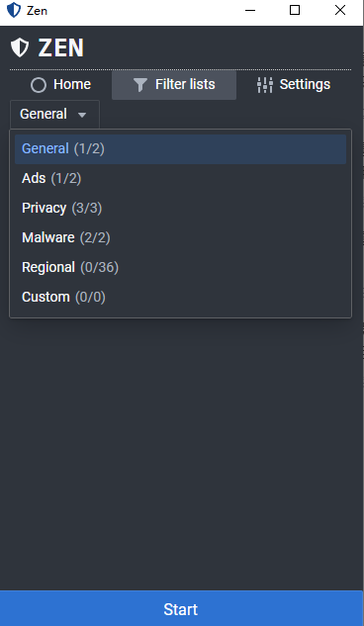Switch to the Home tab
This screenshot has height=626, width=364.
tap(60, 85)
